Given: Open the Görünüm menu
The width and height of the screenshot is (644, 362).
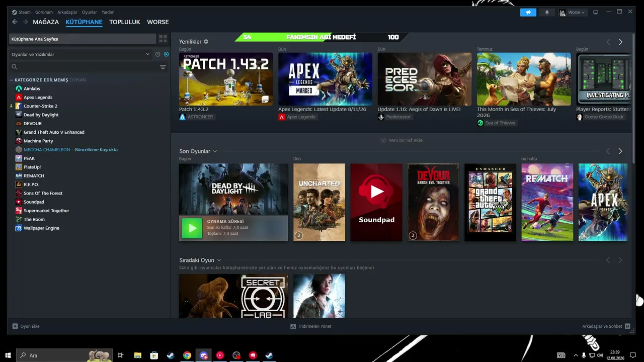Looking at the screenshot, I should pyautogui.click(x=44, y=12).
